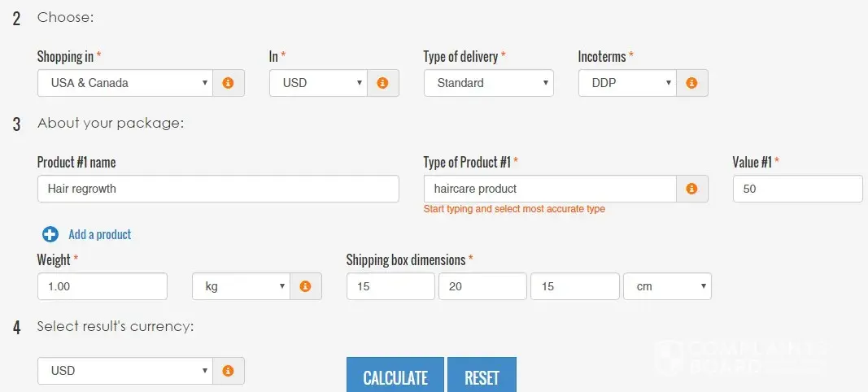Click the Weight input field
This screenshot has height=392, width=868.
coord(103,286)
